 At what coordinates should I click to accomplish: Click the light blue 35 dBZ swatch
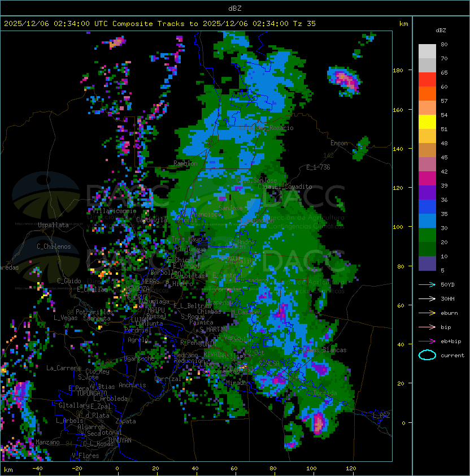427,221
